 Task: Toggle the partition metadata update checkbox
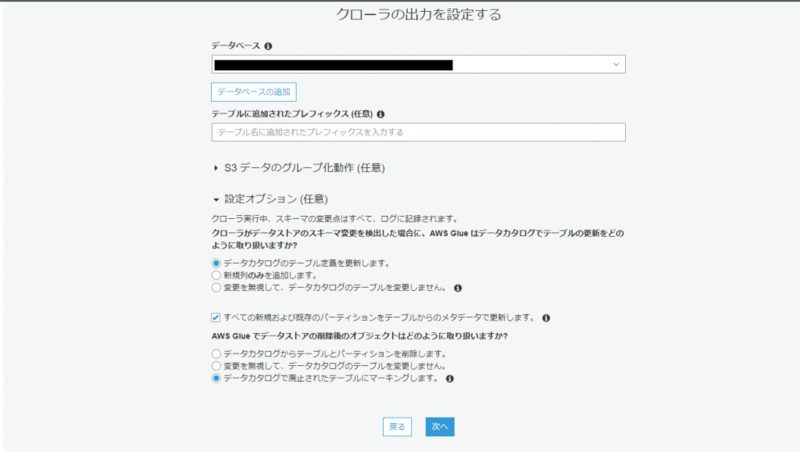click(x=216, y=317)
